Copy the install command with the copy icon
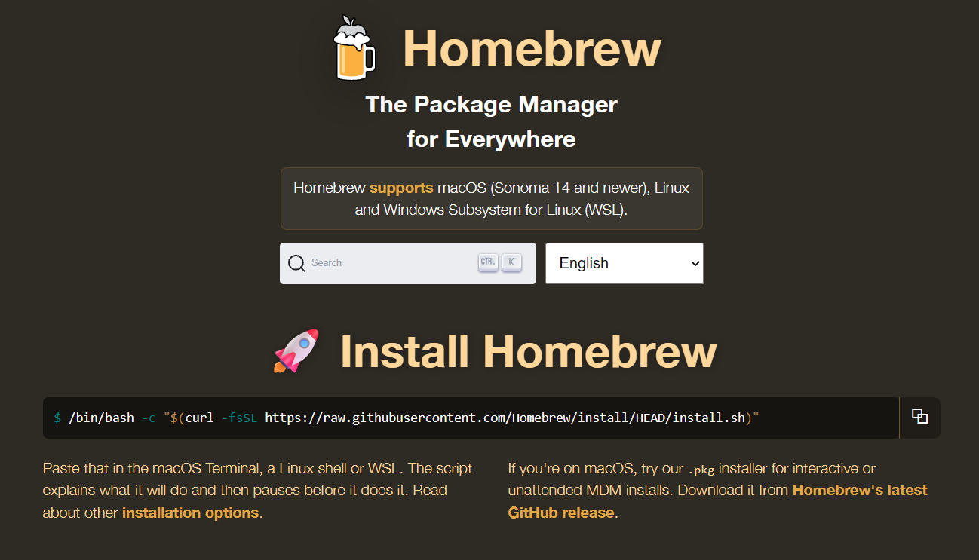Viewport: 979px width, 560px height. point(919,417)
